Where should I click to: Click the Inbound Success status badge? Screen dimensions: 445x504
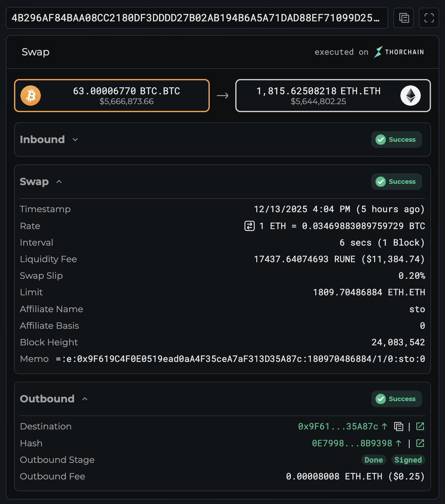[396, 139]
